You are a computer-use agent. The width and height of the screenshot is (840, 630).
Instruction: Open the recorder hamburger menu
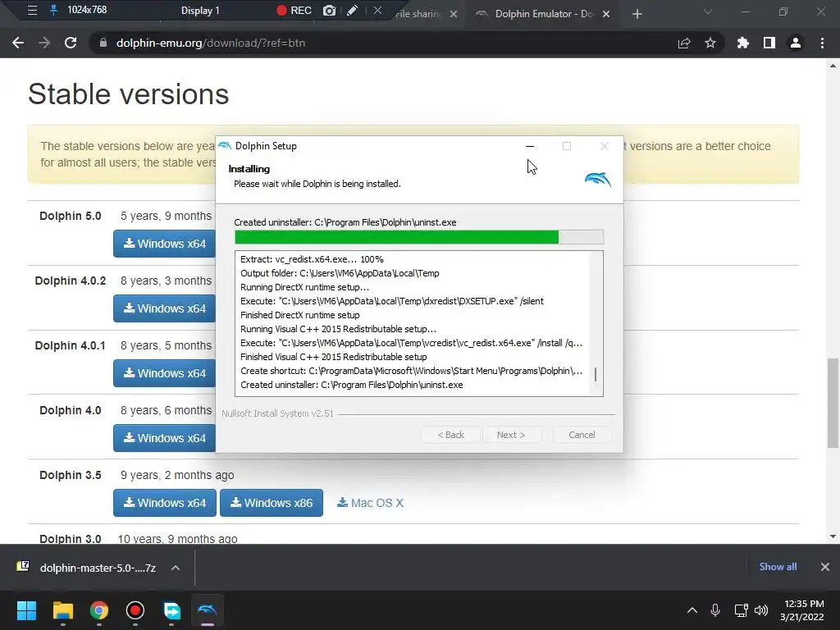32,10
